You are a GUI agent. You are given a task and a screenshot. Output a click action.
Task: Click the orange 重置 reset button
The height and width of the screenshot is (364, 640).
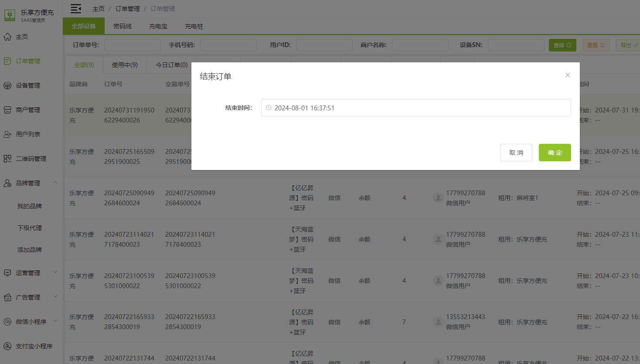coord(596,45)
